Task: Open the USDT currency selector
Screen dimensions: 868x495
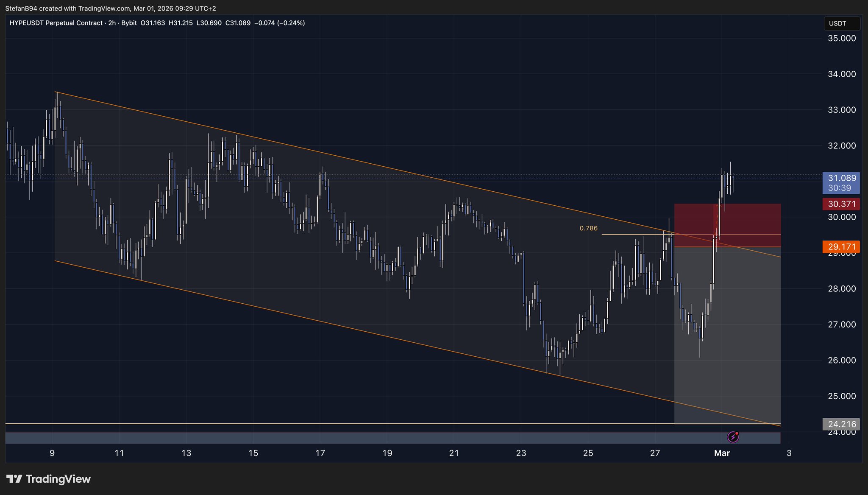Action: [x=841, y=23]
